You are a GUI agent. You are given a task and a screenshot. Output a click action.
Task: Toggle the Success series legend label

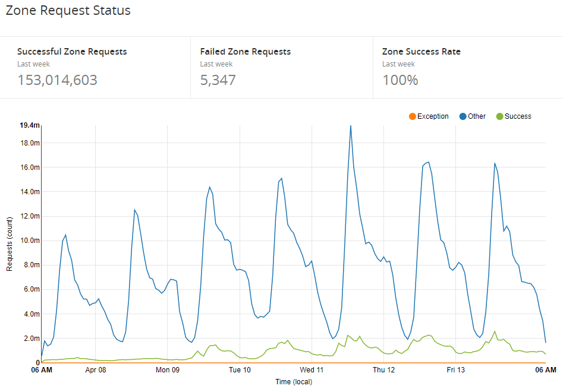pos(517,116)
